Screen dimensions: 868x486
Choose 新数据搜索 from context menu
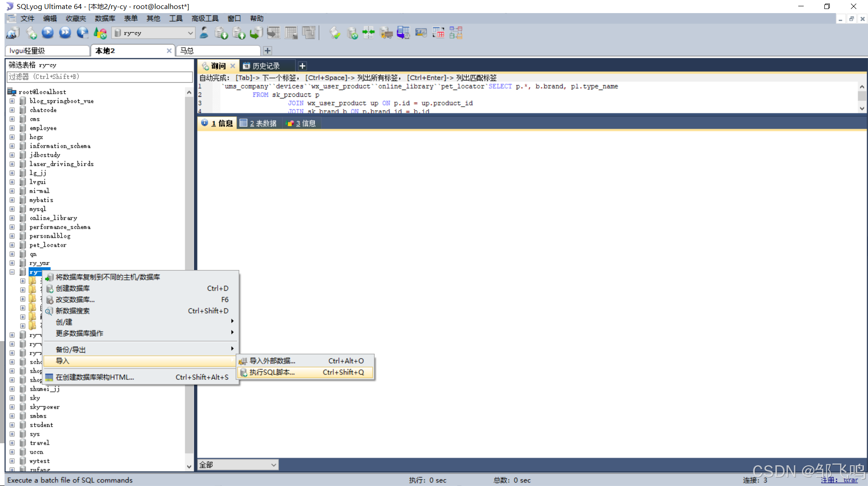[140, 311]
